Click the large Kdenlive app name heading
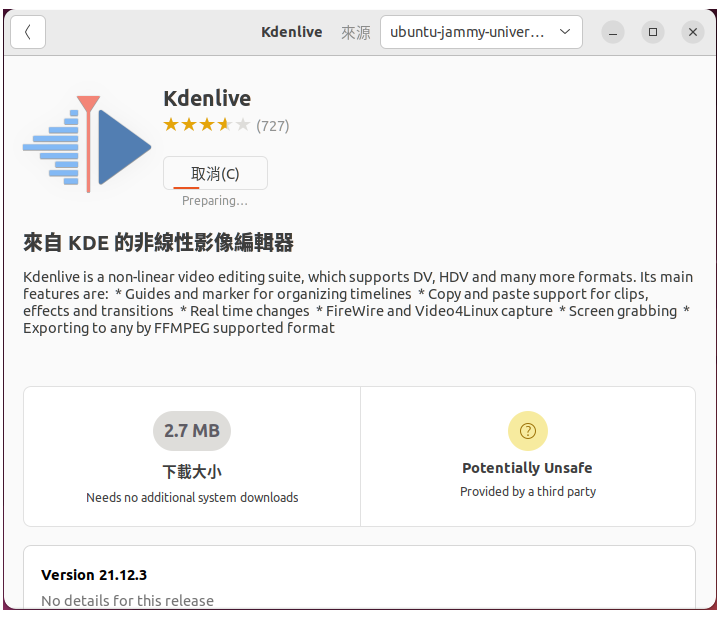The image size is (728, 619). [207, 98]
